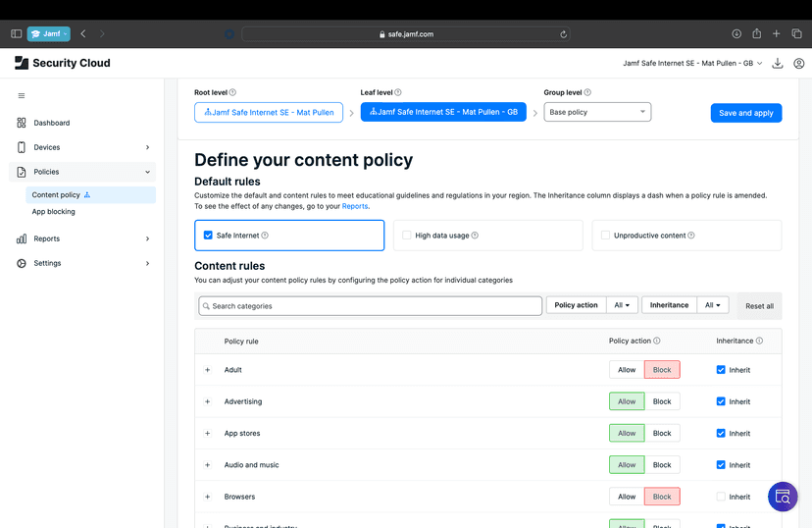Select Content policy in the sidebar
Viewport: 812px width, 528px height.
(90, 195)
